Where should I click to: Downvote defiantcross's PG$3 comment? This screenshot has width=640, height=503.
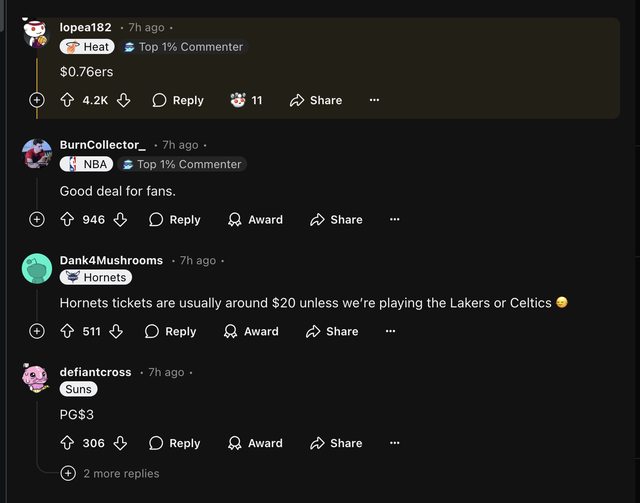click(x=120, y=443)
